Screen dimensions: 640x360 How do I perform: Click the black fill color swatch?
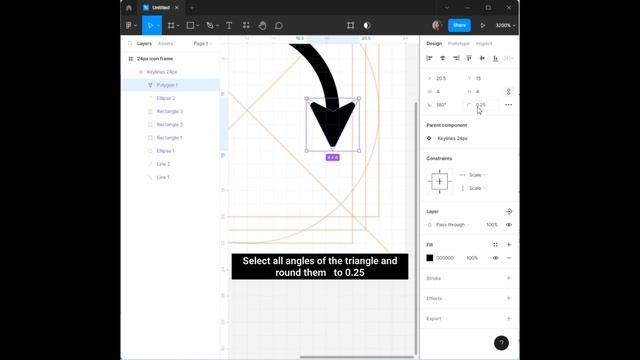[430, 258]
